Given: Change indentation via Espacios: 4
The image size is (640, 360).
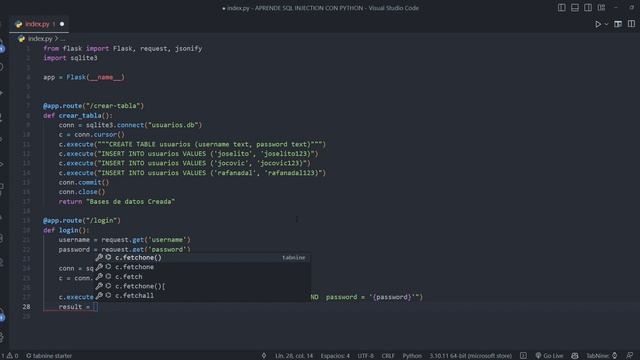Looking at the screenshot, I should tap(335, 356).
